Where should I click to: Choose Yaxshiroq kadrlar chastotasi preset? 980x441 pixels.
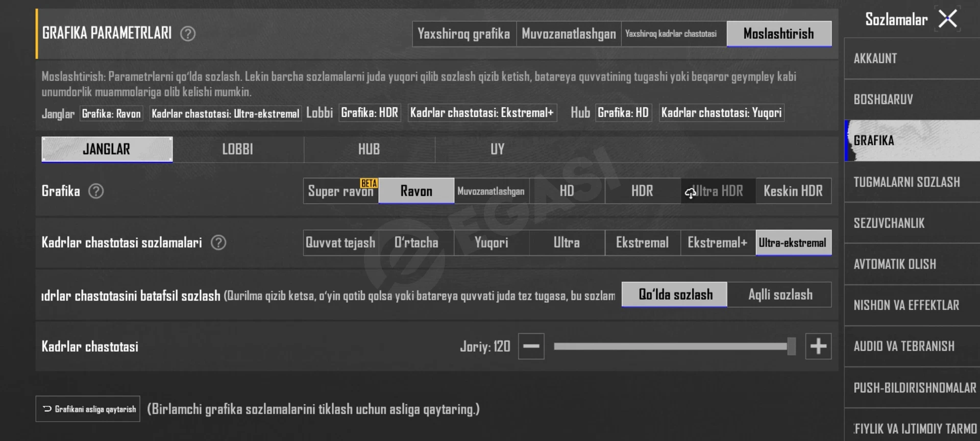click(674, 34)
